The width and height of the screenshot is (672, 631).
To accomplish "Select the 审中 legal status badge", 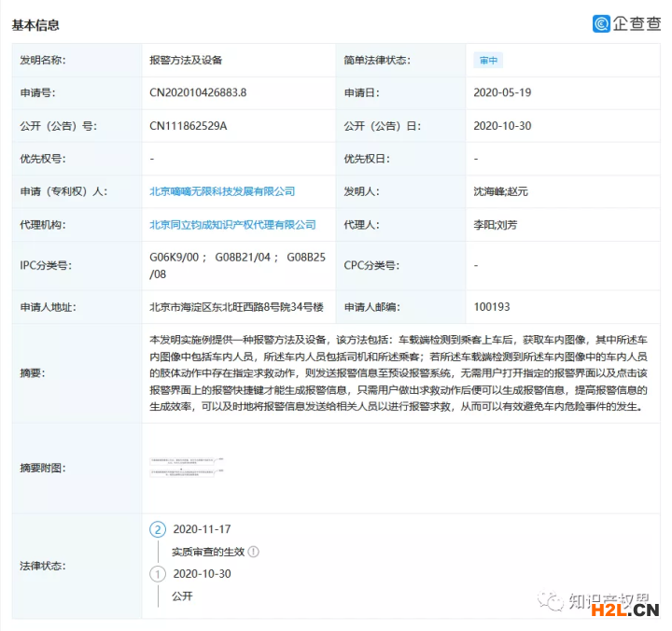I will (x=488, y=60).
